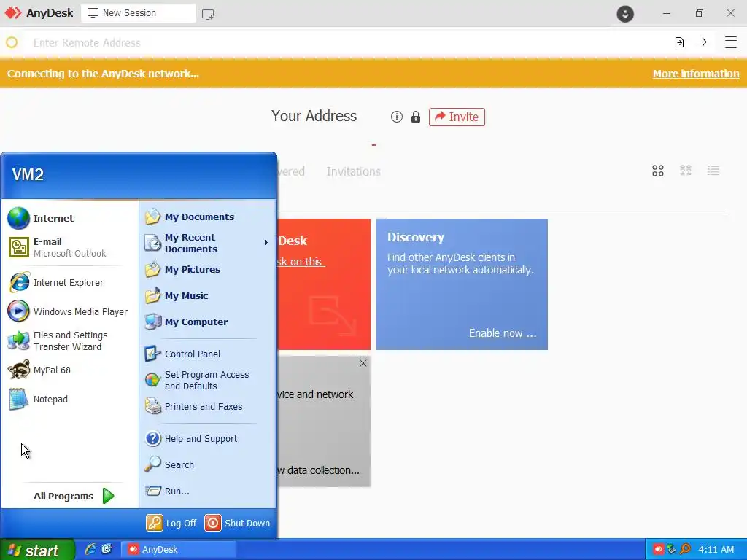
Task: Open Notepad from Start menu
Action: pos(69,399)
